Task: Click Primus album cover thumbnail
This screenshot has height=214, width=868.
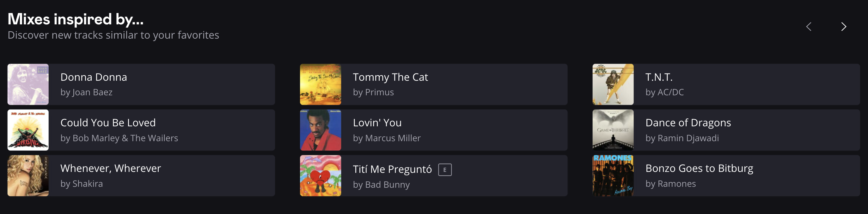Action: tap(321, 85)
